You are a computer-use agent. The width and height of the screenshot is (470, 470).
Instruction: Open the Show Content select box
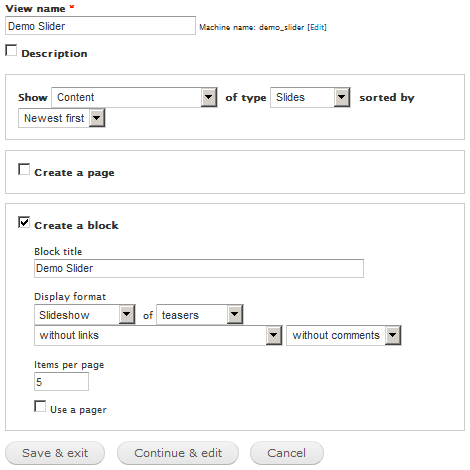pos(134,97)
